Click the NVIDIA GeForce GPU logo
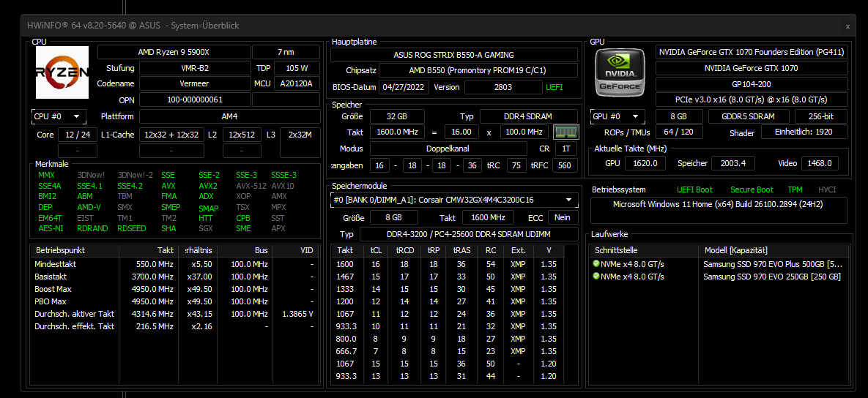 pyautogui.click(x=620, y=72)
